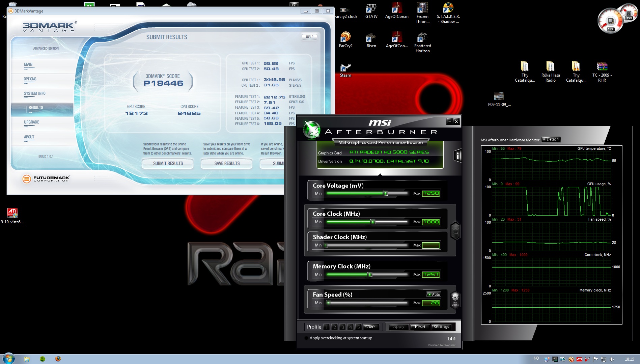Click the clock Link icon beside Core Clock
Image resolution: width=640 pixels, height=364 pixels.
coord(455,230)
